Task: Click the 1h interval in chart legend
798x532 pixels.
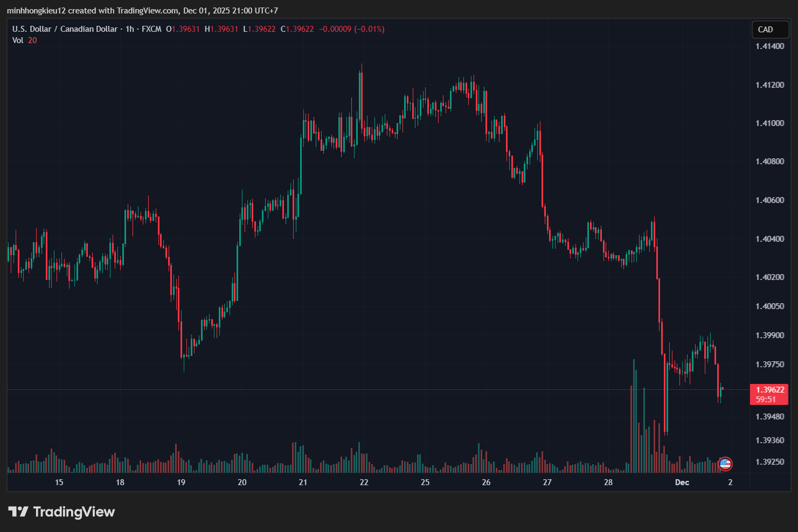Action: (x=129, y=29)
